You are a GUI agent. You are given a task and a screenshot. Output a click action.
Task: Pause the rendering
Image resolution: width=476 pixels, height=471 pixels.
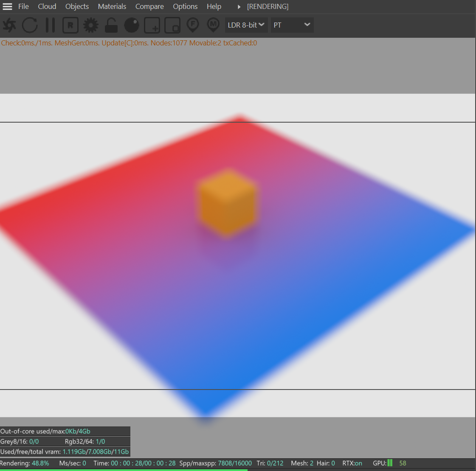50,25
